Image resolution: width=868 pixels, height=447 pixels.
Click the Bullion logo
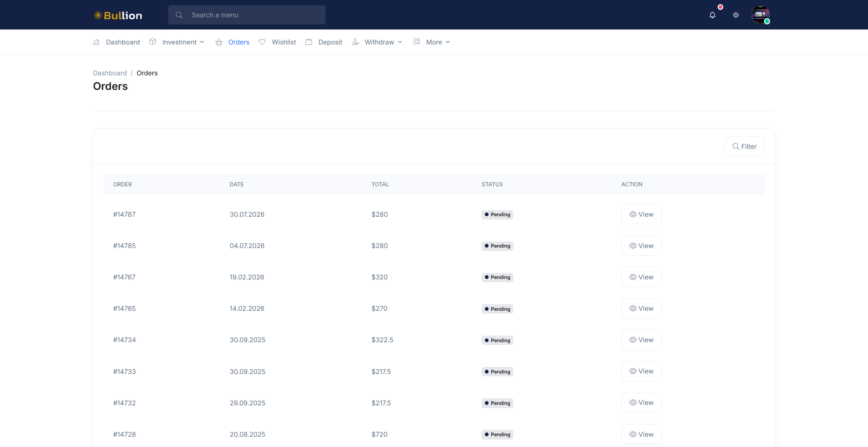tap(118, 15)
